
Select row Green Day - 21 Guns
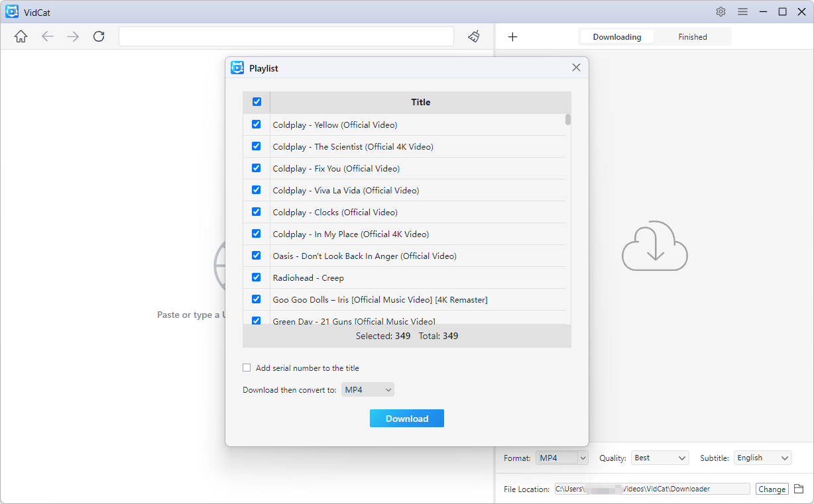point(404,318)
